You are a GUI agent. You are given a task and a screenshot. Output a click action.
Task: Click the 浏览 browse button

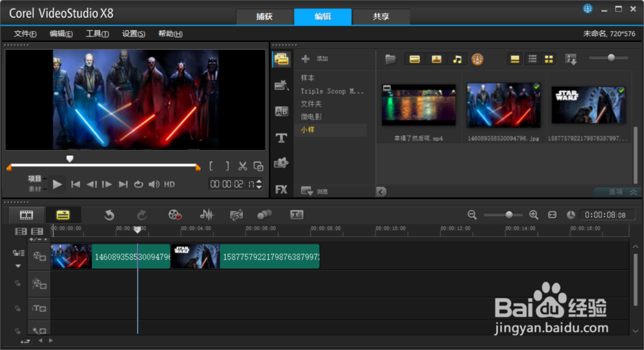tap(315, 191)
